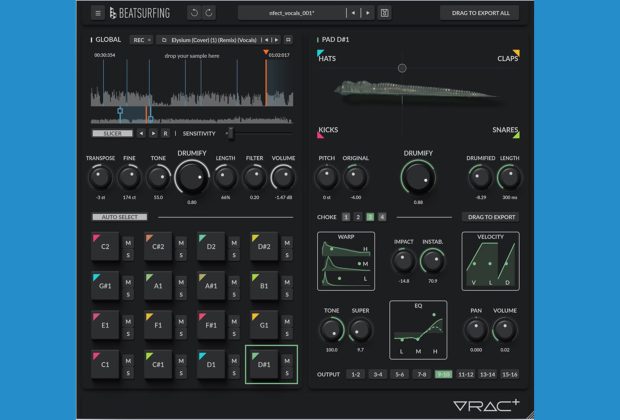This screenshot has width=620, height=420.
Task: Click the global FILTER knob
Action: [x=254, y=178]
